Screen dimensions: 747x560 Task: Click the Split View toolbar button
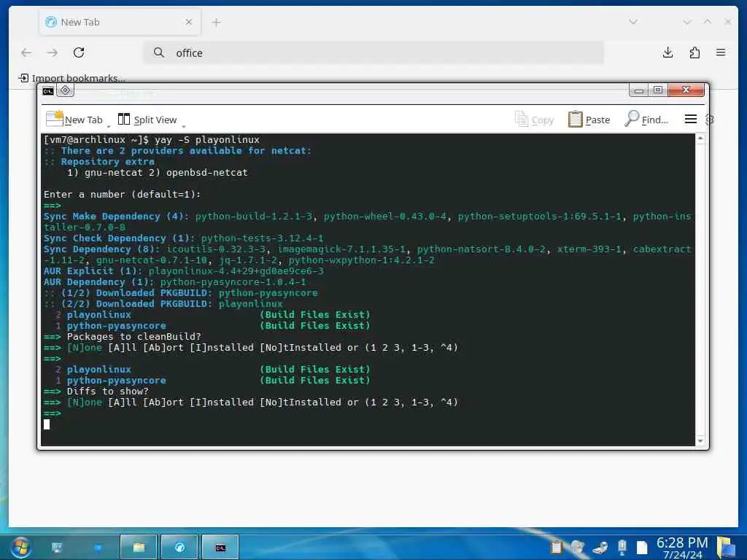[147, 120]
